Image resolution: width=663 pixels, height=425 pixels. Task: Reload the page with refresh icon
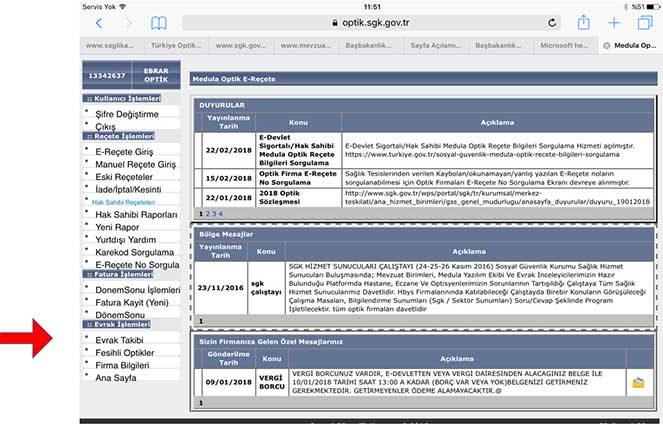552,23
